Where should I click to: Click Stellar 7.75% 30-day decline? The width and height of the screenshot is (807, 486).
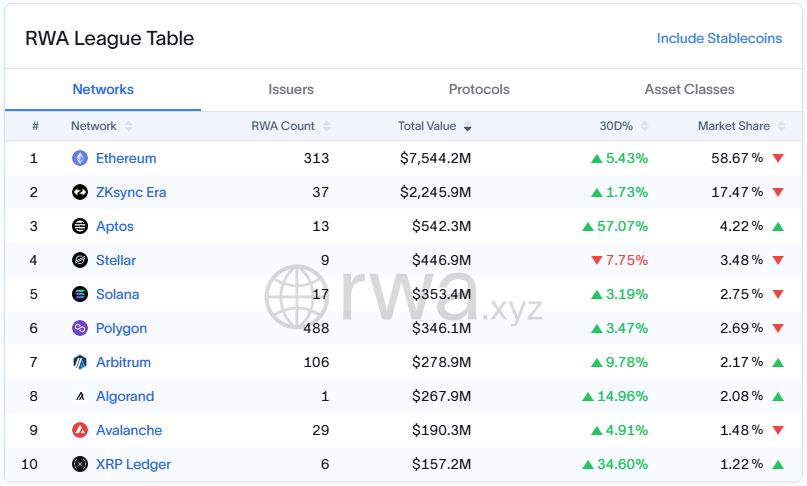pos(620,260)
